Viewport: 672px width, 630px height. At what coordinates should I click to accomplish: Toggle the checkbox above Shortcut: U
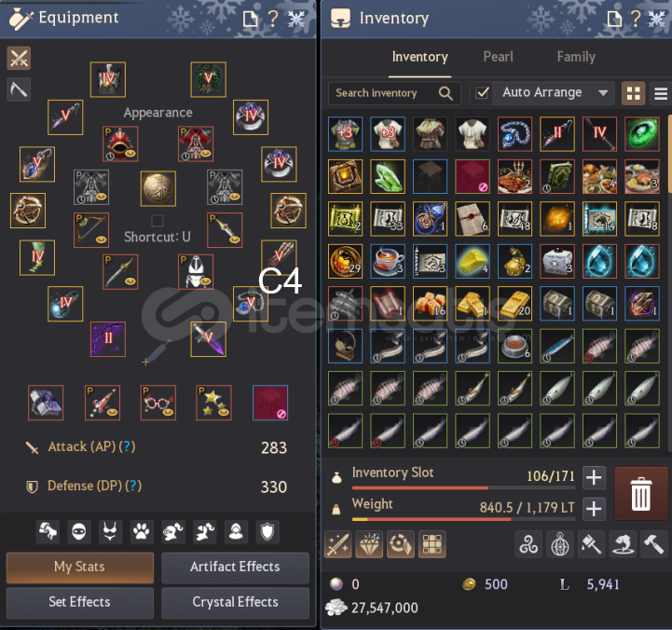coord(158,221)
